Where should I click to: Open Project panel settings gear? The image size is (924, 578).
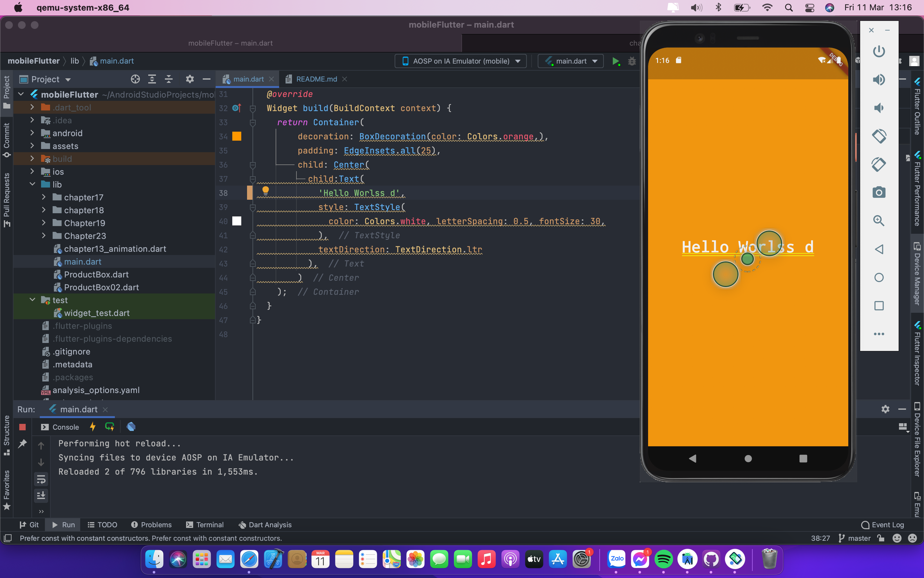190,79
